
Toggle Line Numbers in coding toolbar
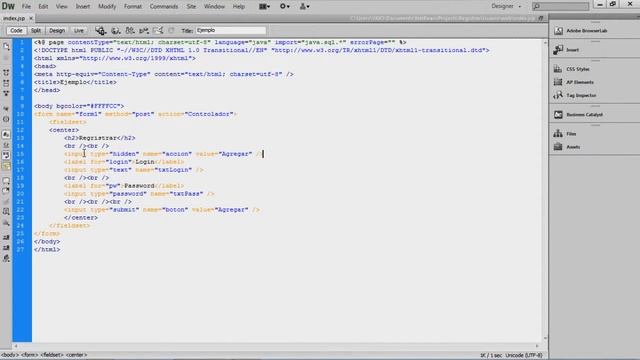point(6,134)
